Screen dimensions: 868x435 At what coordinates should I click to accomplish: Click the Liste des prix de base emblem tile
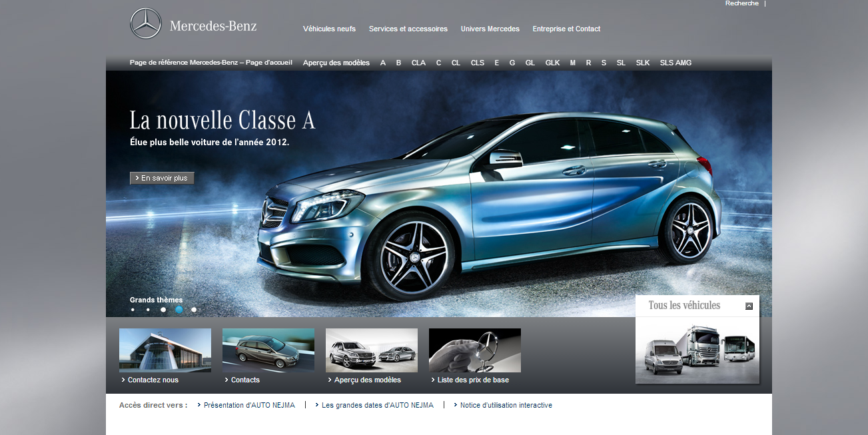(x=474, y=350)
